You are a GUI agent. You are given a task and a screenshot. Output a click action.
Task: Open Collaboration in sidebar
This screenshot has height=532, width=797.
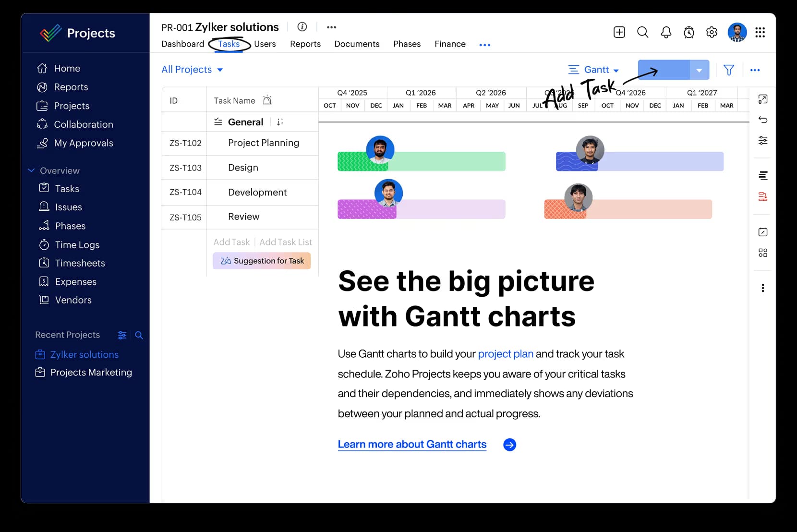[x=75, y=124]
